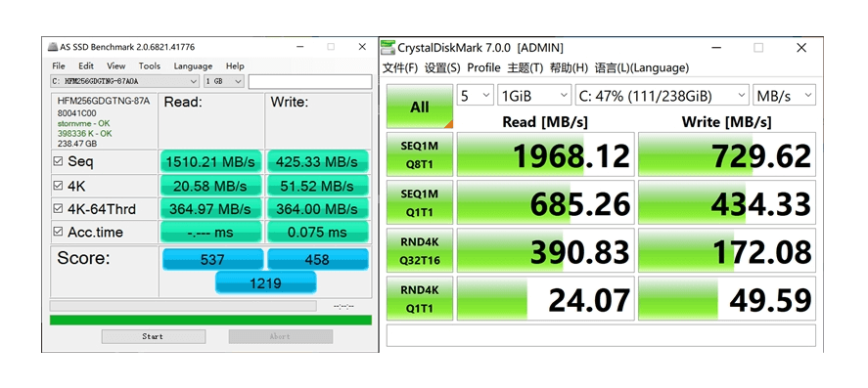Click the 1968.12 read value

545,154
